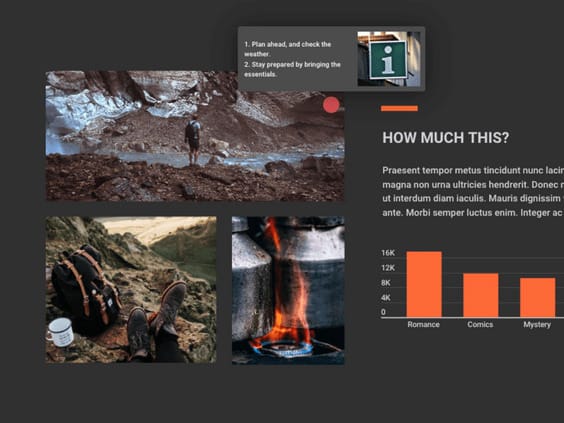Click the Mystery bar in the chart

(x=538, y=297)
